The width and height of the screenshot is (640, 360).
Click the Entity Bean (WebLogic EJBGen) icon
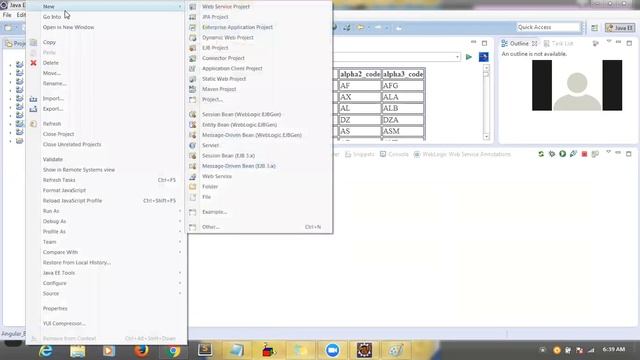[193, 124]
